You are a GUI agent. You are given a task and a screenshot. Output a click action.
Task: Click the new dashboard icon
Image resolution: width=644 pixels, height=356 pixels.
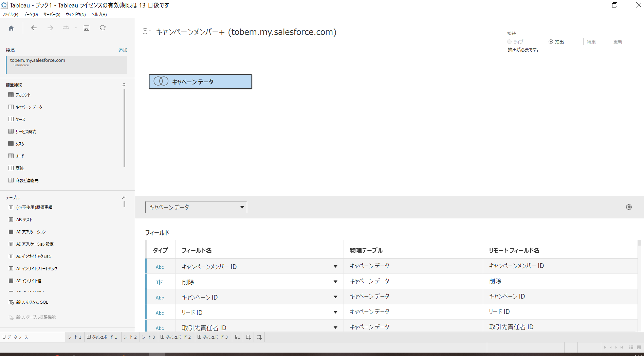(249, 337)
